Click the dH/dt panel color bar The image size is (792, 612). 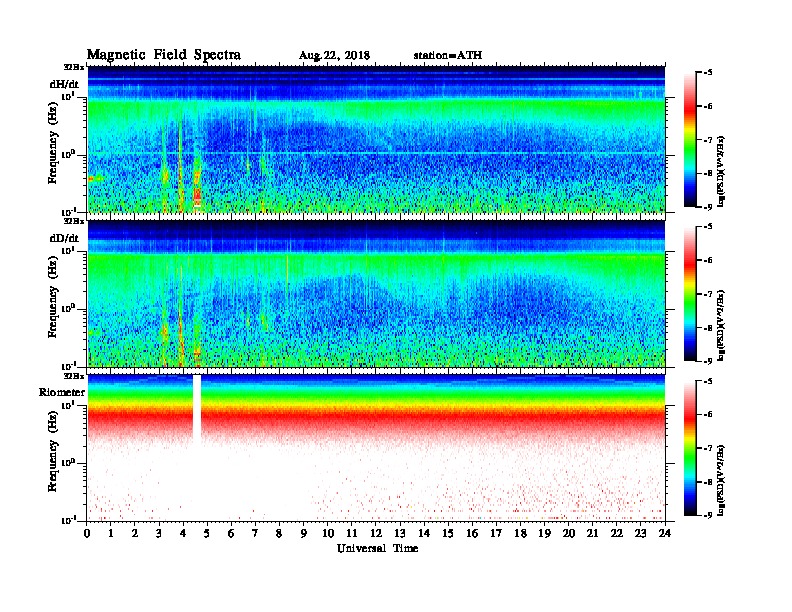(x=690, y=140)
